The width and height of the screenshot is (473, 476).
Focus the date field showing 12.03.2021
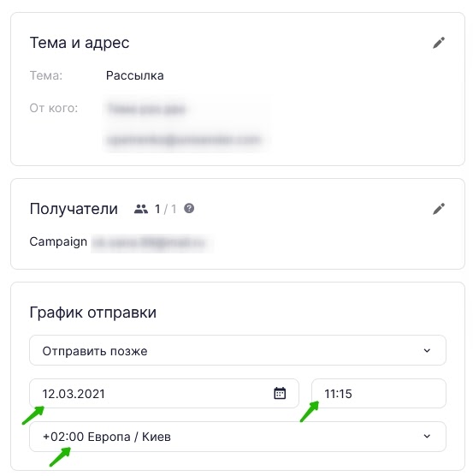164,394
